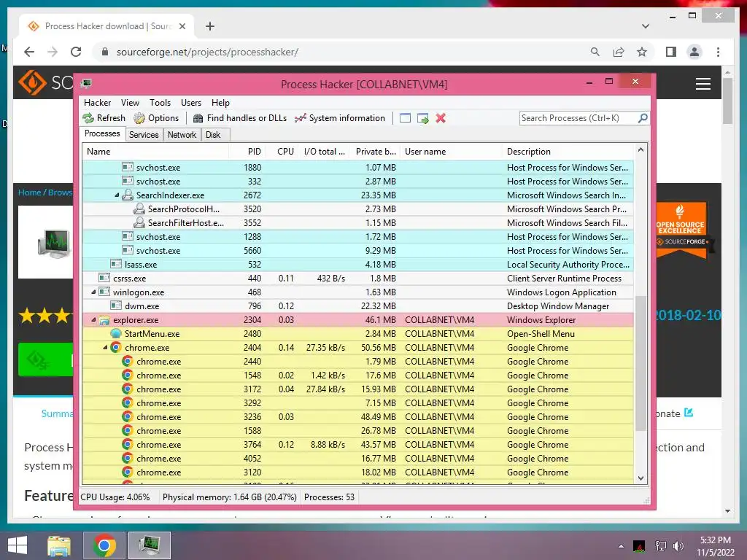Click Chrome's share page icon

(x=619, y=52)
